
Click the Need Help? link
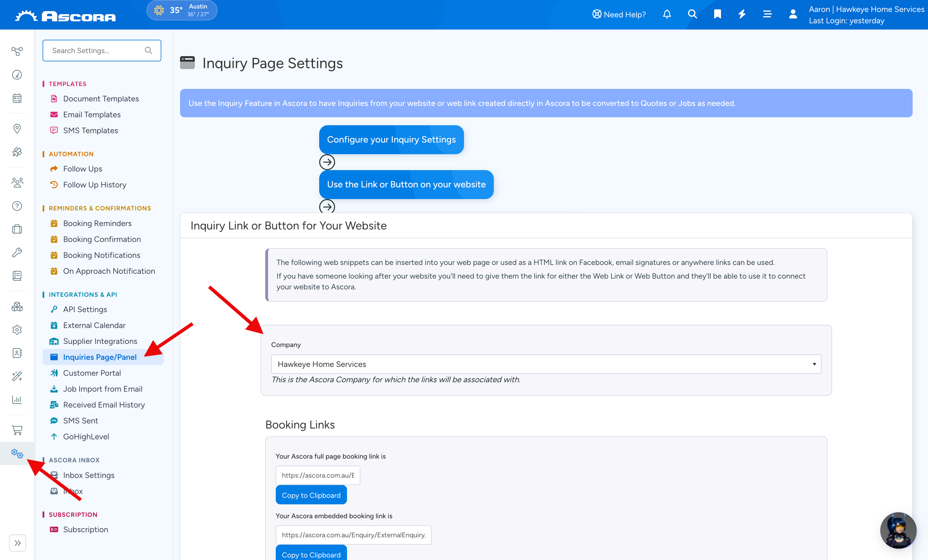pos(619,14)
